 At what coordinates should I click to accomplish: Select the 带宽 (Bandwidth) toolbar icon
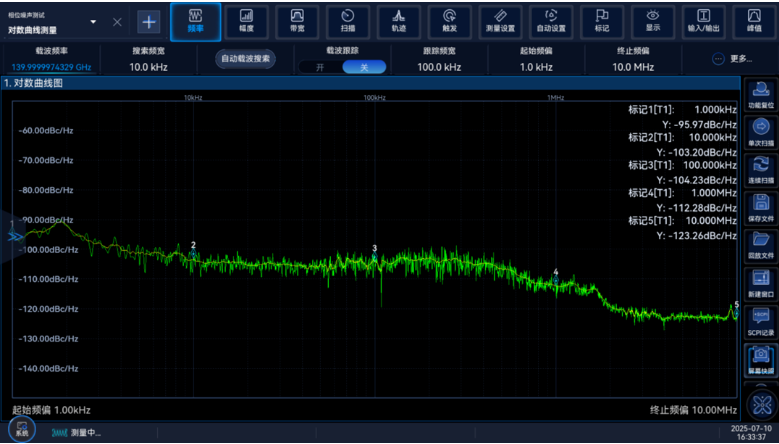tap(297, 21)
